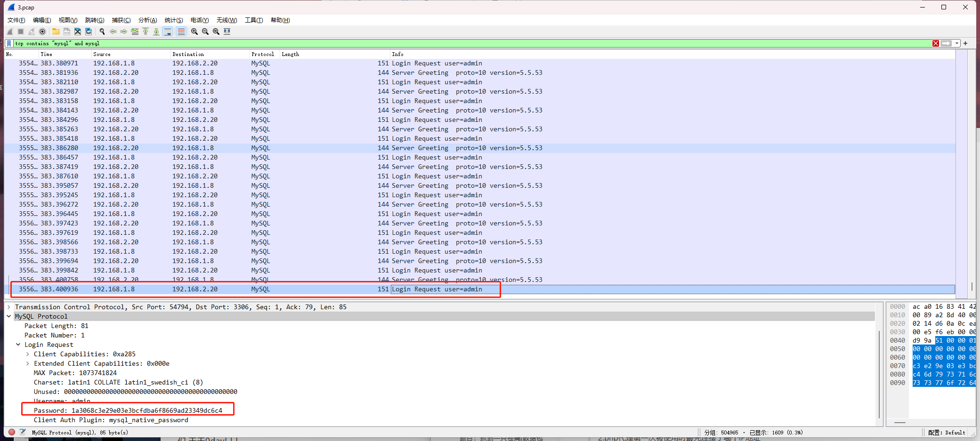Screen dimensions: 980x441
Task: Click MySQL Protocol status bar field label
Action: 80,432
